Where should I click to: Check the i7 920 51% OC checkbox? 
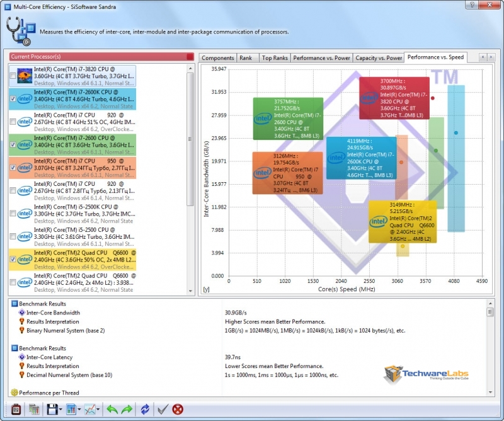13,122
